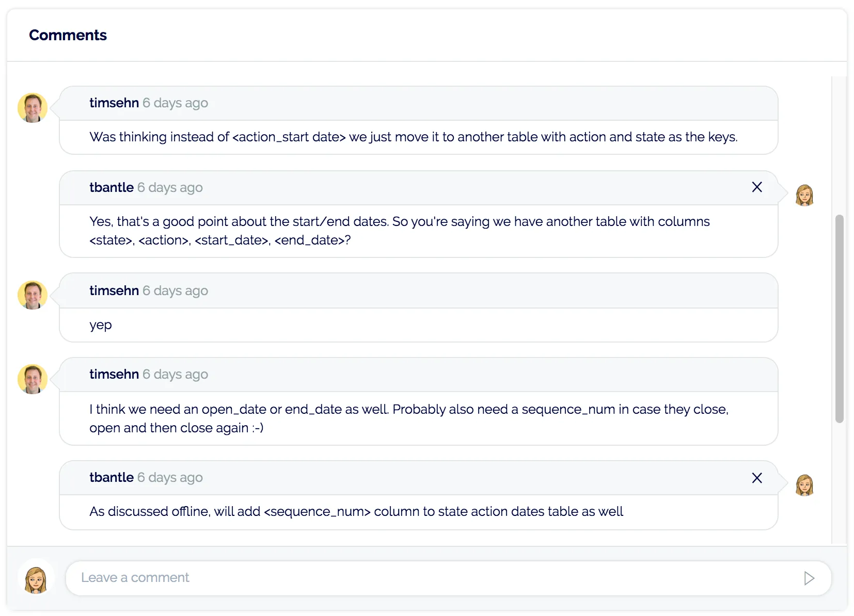The image size is (854, 616).
Task: Click the comments vertical scrollbar thumb
Action: (x=840, y=318)
